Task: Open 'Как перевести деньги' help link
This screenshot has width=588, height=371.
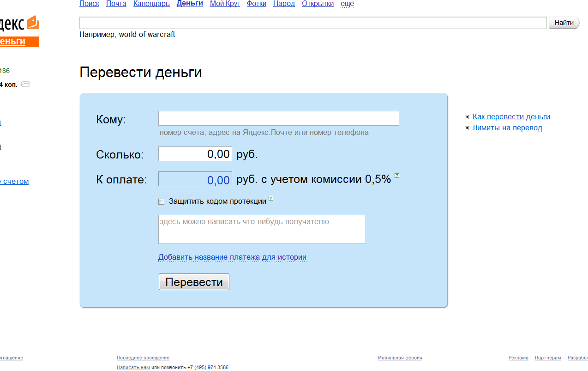Action: tap(511, 117)
